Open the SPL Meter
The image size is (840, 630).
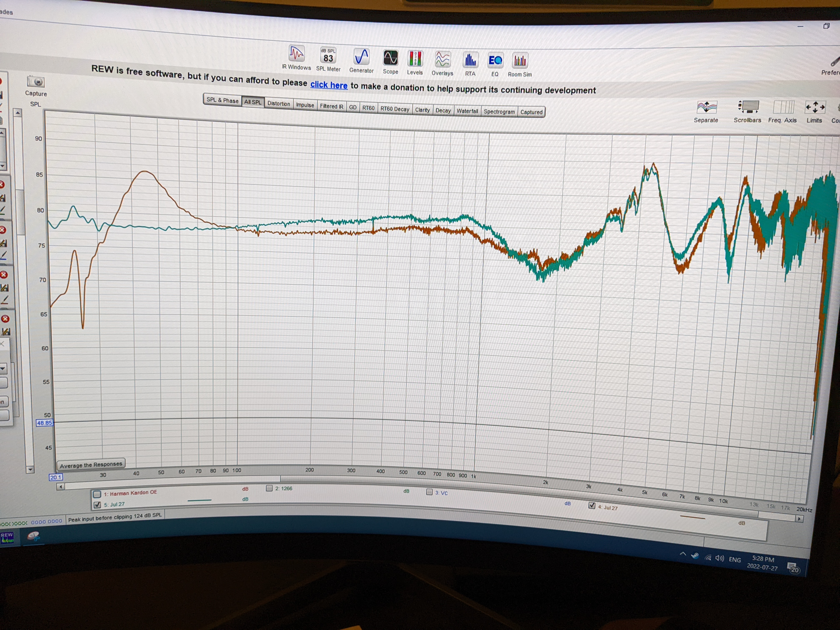tap(328, 59)
